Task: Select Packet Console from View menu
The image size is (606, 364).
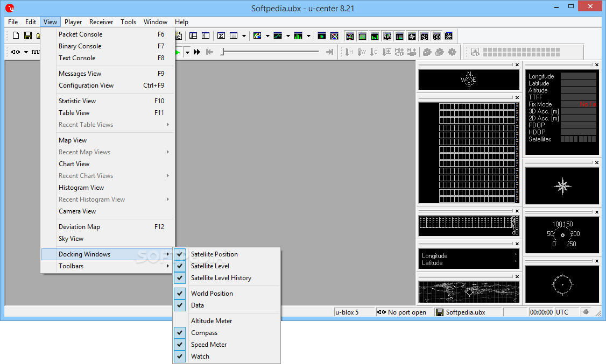Action: (107, 34)
